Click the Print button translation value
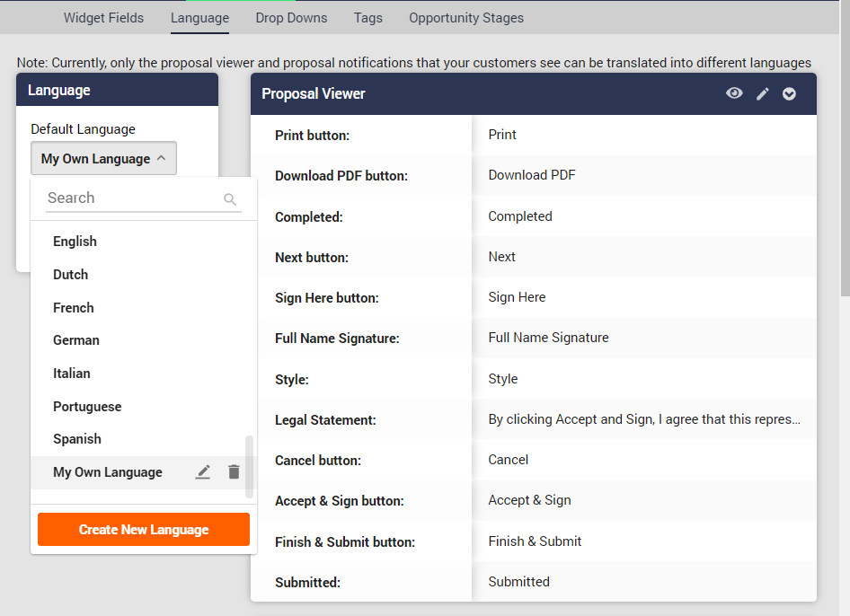Screen dimensions: 850x616 click(x=502, y=135)
